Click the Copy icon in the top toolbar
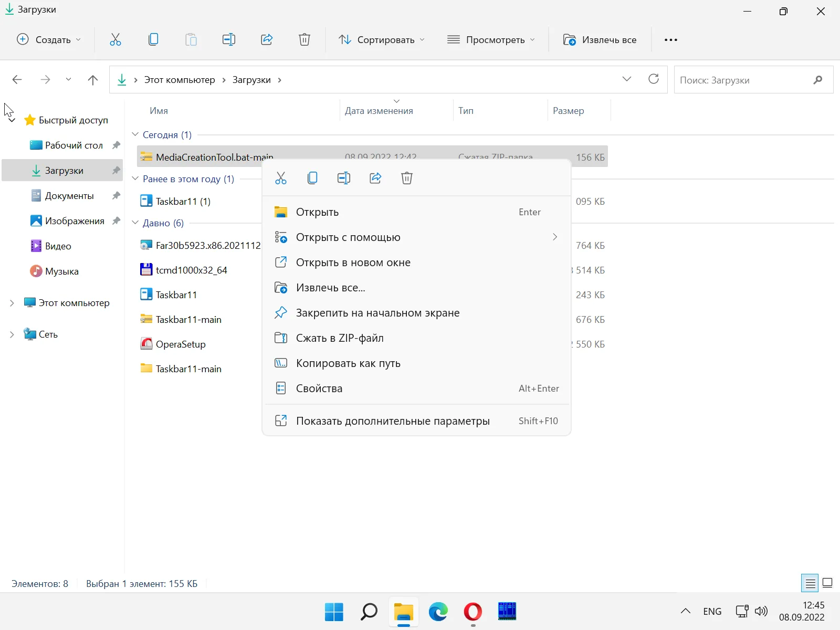The image size is (840, 630). pyautogui.click(x=153, y=40)
